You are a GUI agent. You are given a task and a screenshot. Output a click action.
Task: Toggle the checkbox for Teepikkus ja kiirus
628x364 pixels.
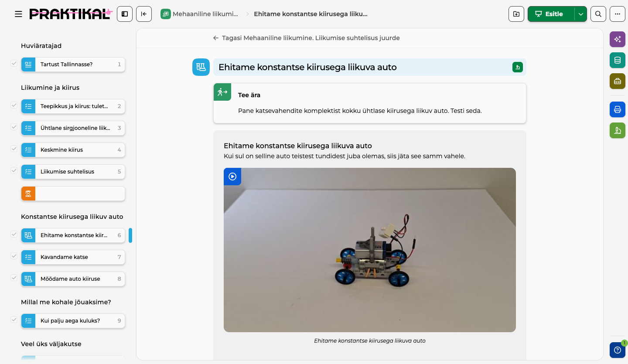tap(14, 105)
